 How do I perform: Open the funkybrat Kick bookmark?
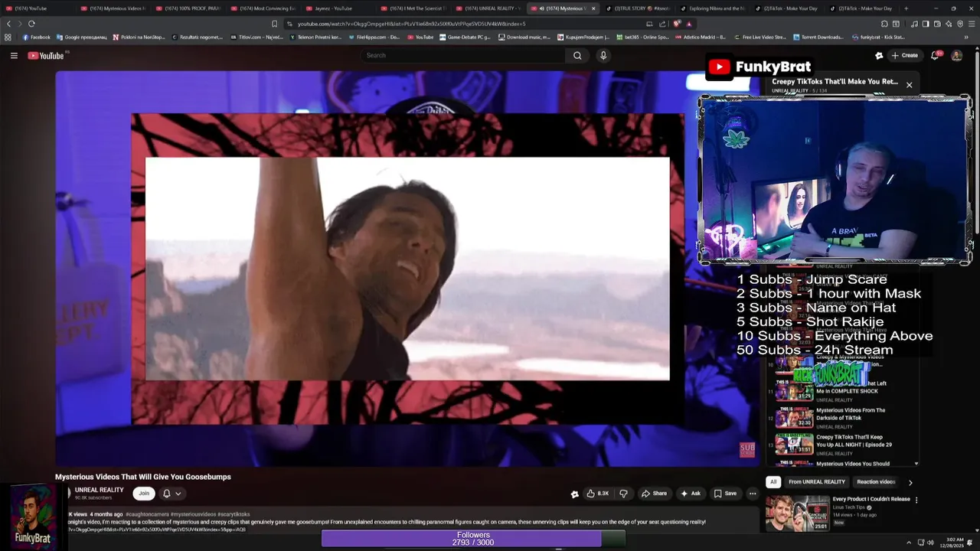[878, 37]
